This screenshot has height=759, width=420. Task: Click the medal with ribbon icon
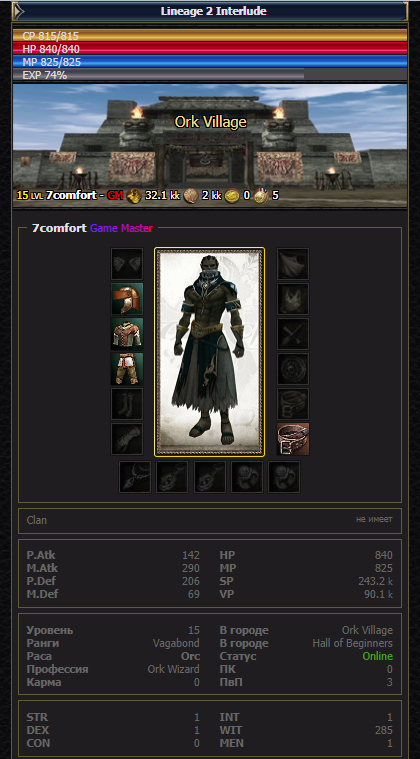coord(261,196)
